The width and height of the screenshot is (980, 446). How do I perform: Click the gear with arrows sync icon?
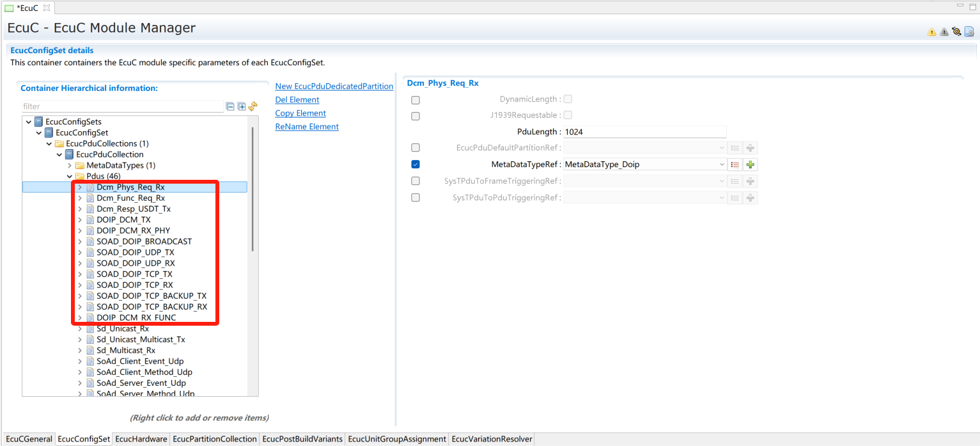click(x=956, y=31)
